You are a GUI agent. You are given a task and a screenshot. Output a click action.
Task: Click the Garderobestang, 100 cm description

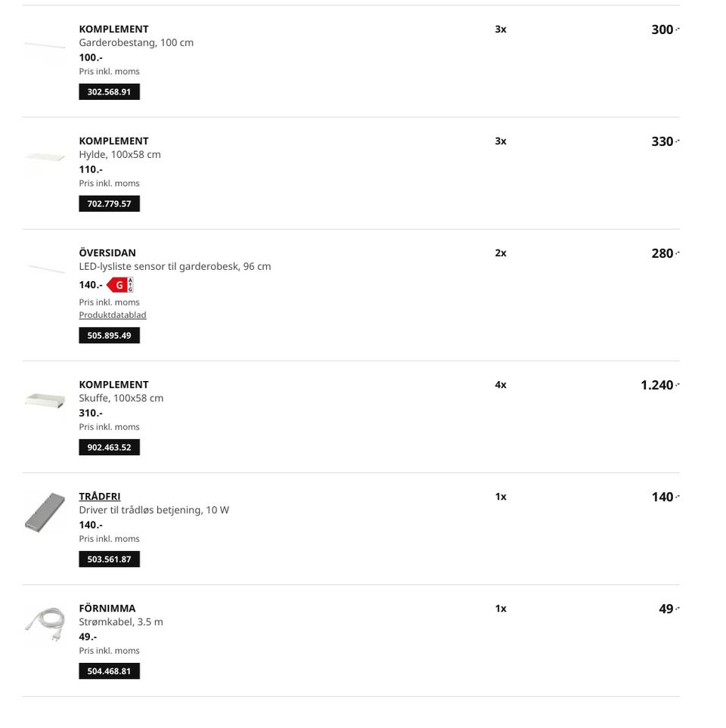[x=136, y=43]
